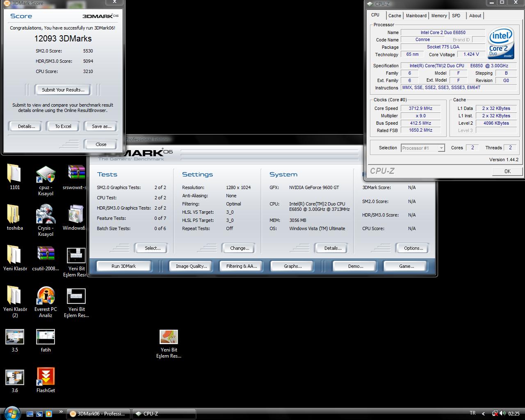Click To Excel button
This screenshot has height=420, width=525.
coord(63,126)
